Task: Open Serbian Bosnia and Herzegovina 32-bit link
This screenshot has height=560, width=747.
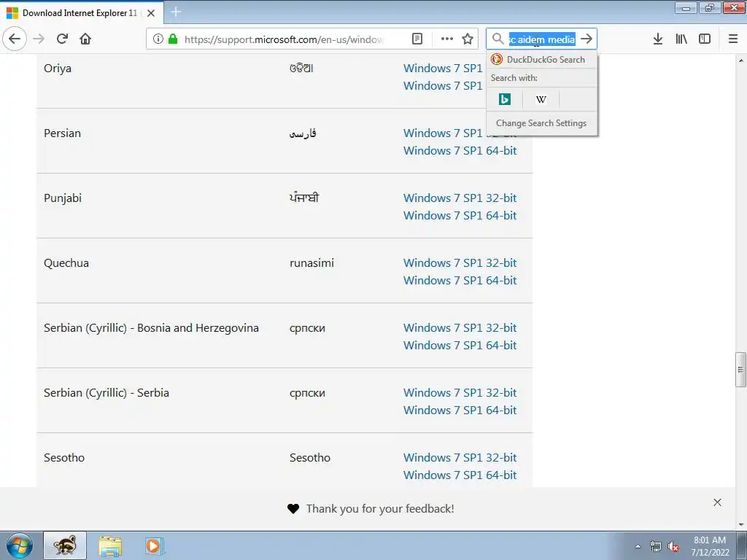Action: [x=460, y=327]
